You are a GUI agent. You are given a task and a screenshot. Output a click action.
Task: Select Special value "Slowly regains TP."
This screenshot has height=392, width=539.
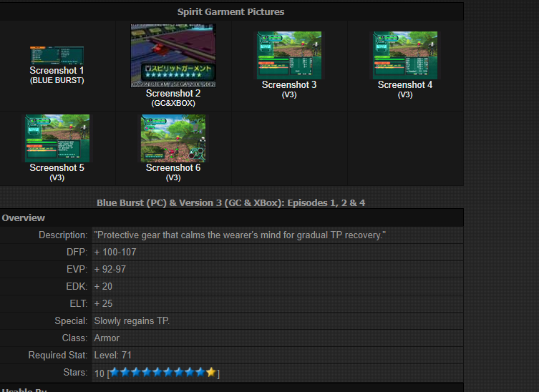click(132, 321)
